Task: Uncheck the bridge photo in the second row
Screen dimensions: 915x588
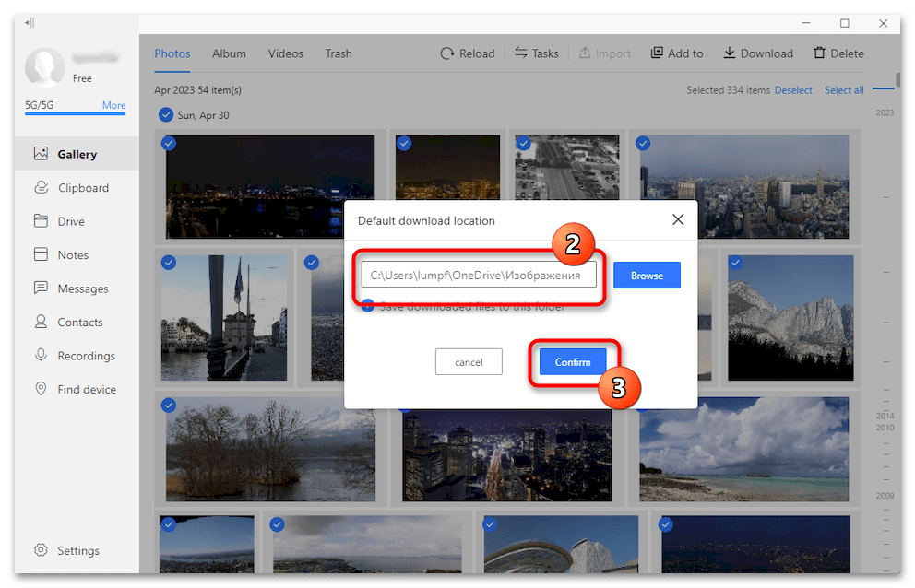Action: [x=169, y=263]
